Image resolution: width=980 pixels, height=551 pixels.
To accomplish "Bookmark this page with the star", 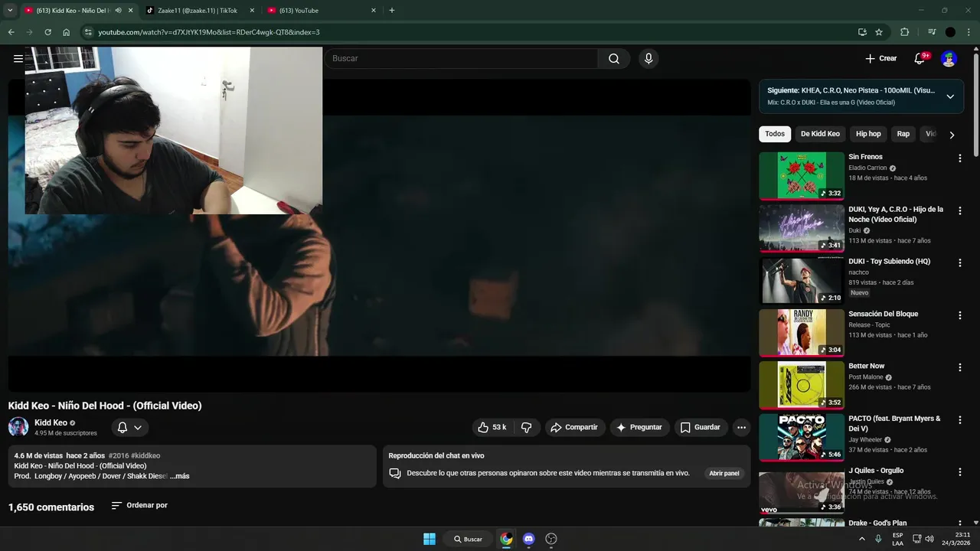I will (x=879, y=32).
